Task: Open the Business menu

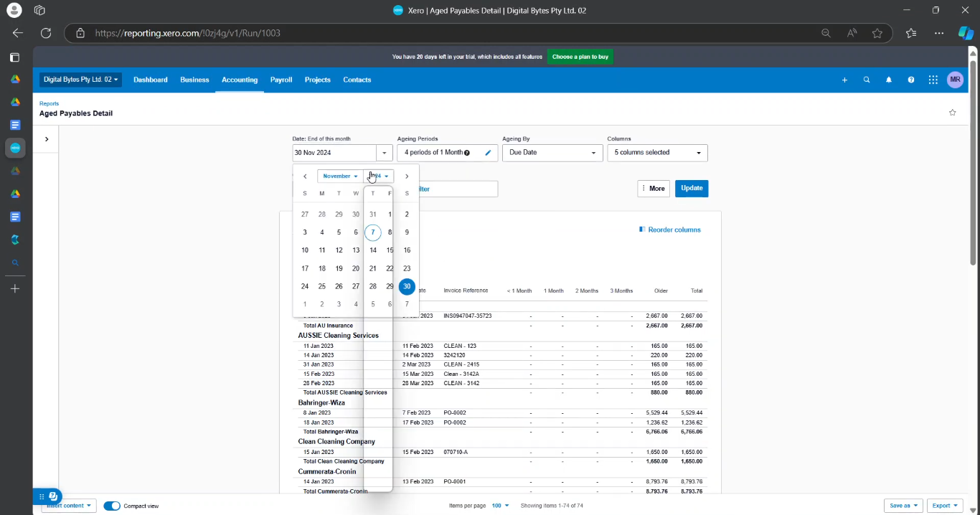Action: 194,80
